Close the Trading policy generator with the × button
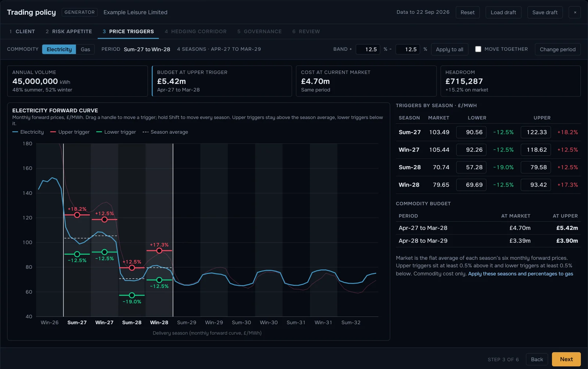This screenshot has width=588, height=369. point(575,12)
